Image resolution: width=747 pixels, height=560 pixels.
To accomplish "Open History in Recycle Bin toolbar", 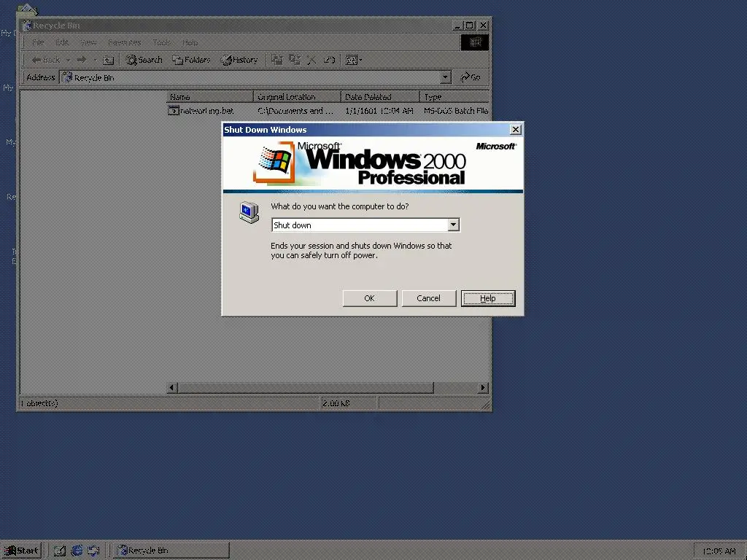I will tap(239, 60).
